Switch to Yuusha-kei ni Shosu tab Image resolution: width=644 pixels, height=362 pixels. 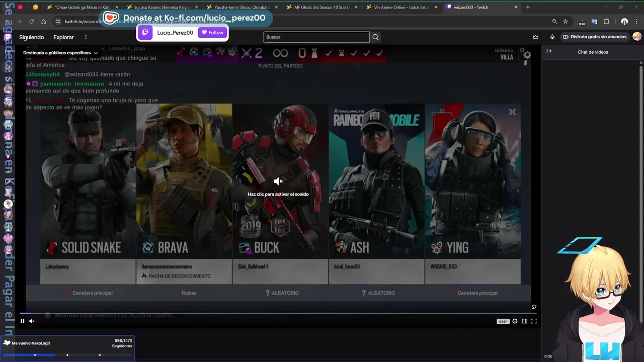[242, 7]
